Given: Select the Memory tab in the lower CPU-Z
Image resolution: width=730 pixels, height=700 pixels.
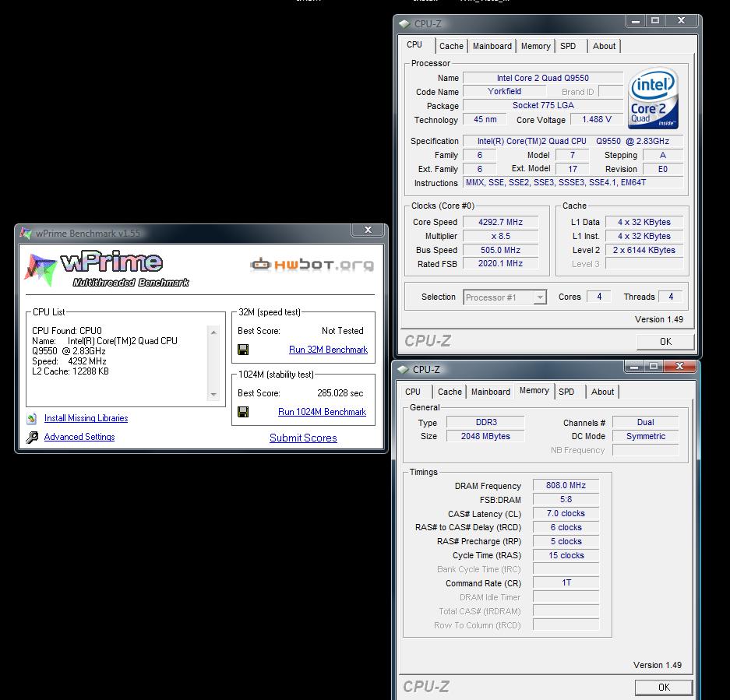Looking at the screenshot, I should click(534, 391).
